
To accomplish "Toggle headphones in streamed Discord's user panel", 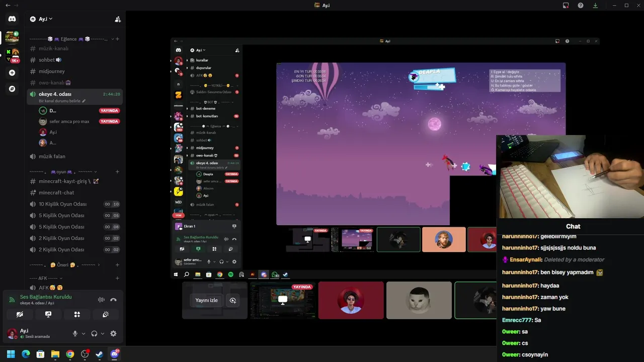I will (221, 261).
